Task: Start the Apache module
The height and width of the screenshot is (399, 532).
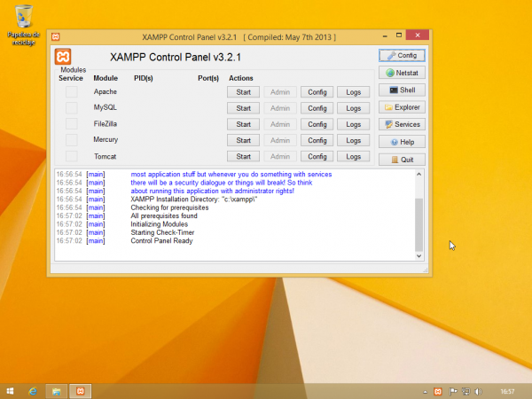Action: click(x=243, y=92)
